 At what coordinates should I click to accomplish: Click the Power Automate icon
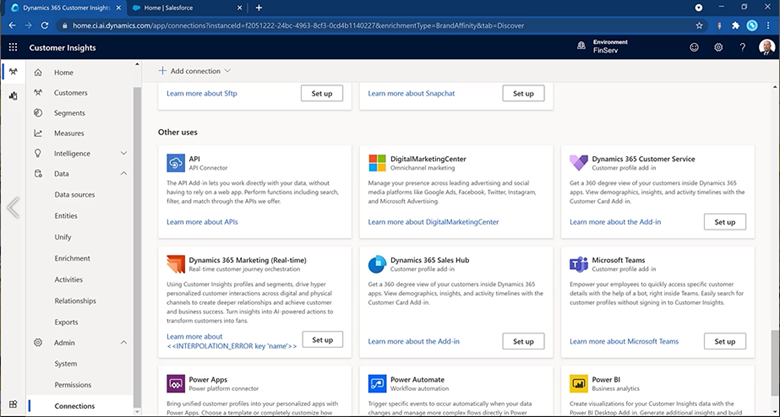pos(377,384)
